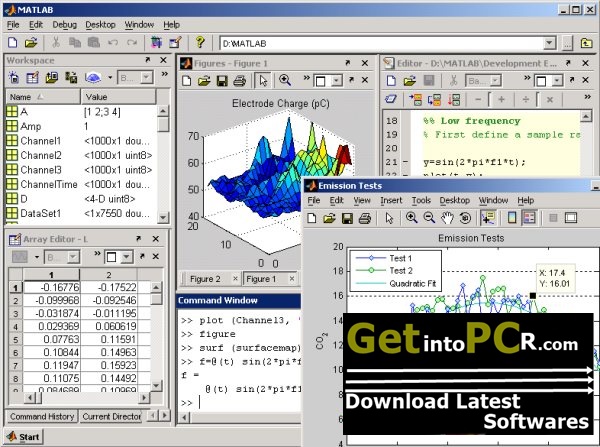
Task: Click the Workspace Value column header
Action: pyautogui.click(x=119, y=97)
